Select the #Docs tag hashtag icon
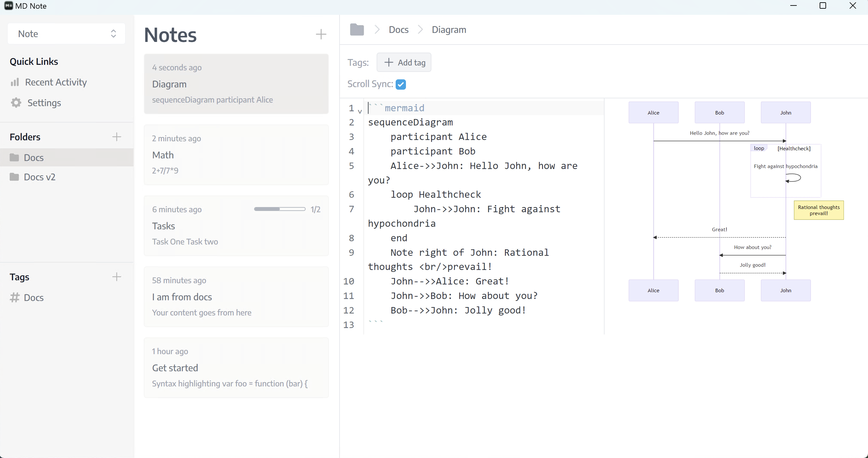 (15, 298)
